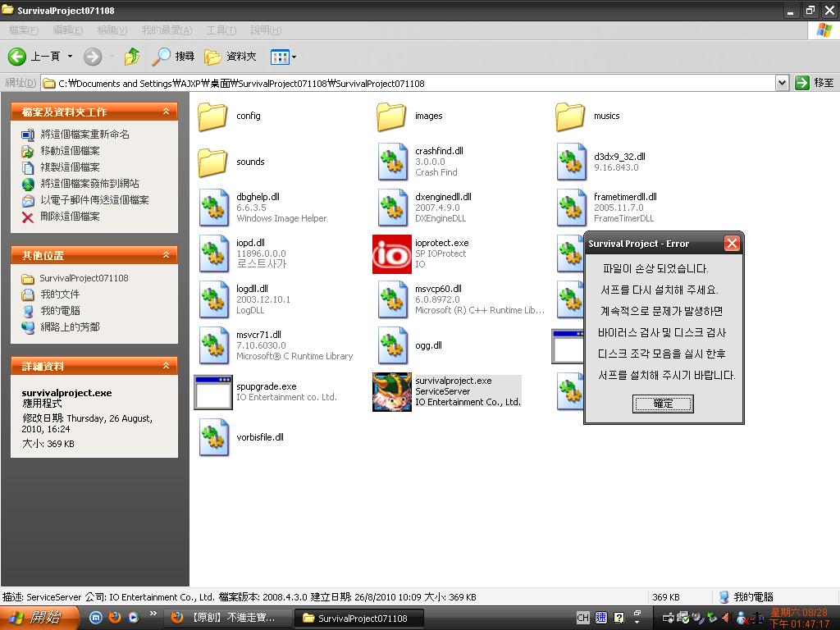Click the 速 input method icon
The image size is (840, 630).
601,618
